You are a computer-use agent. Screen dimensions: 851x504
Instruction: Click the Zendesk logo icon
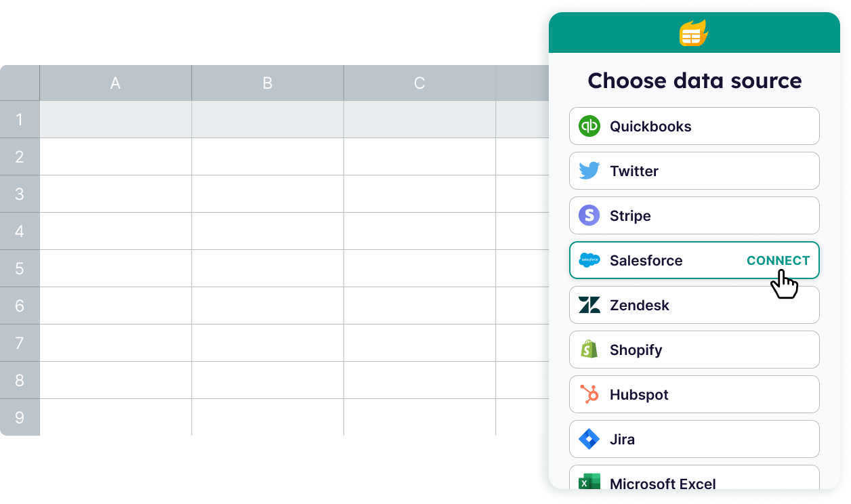coord(589,305)
